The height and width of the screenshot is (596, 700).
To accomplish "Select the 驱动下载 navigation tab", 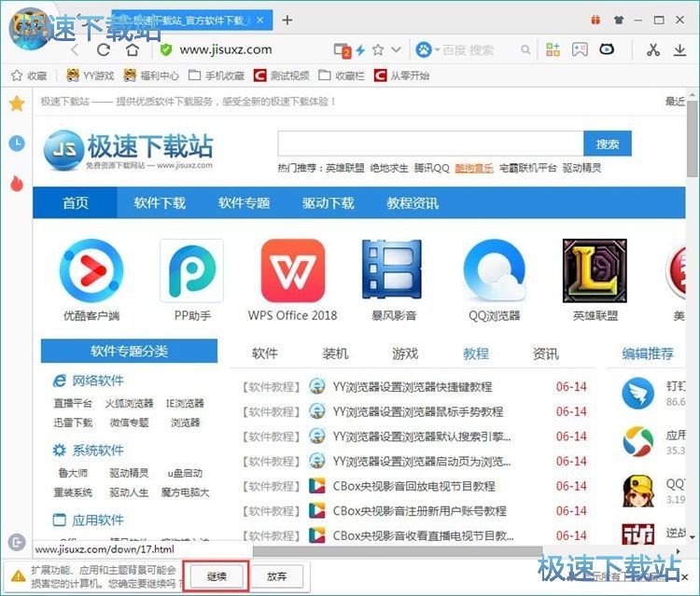I will point(329,203).
